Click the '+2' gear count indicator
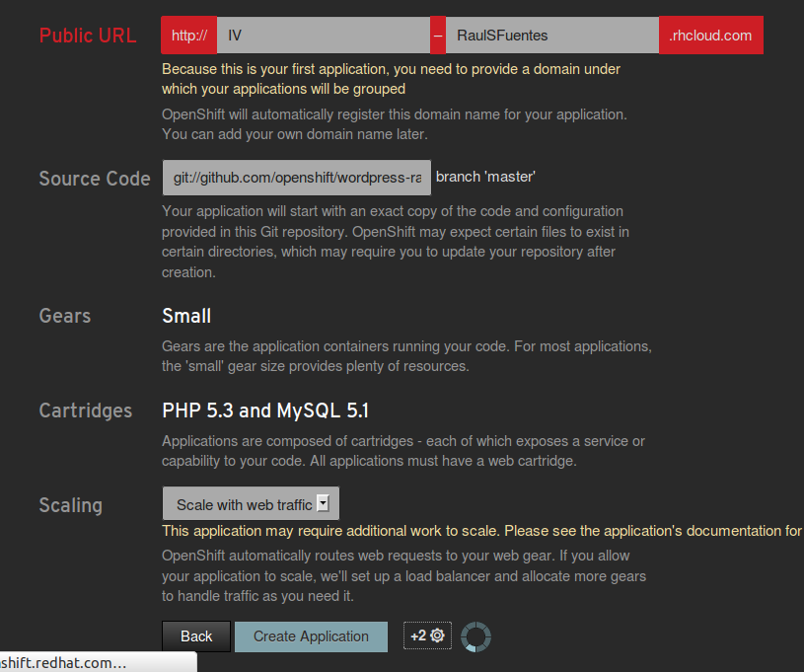804x672 pixels. pos(427,635)
